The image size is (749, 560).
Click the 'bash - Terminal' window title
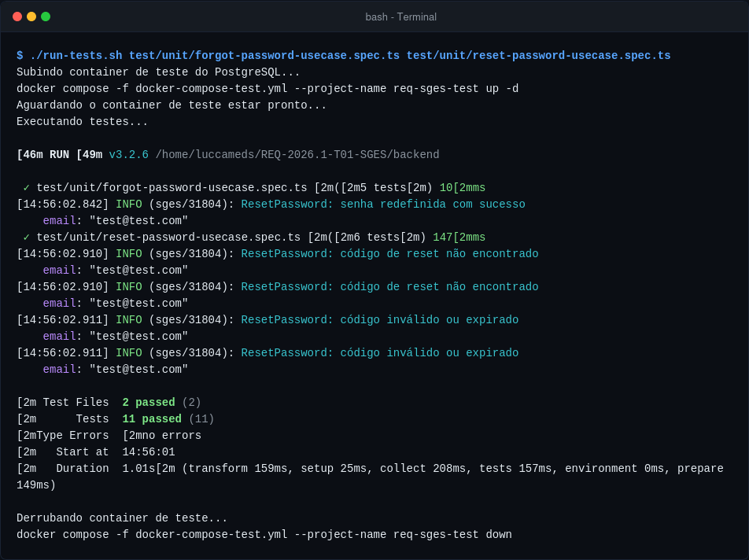pos(400,17)
